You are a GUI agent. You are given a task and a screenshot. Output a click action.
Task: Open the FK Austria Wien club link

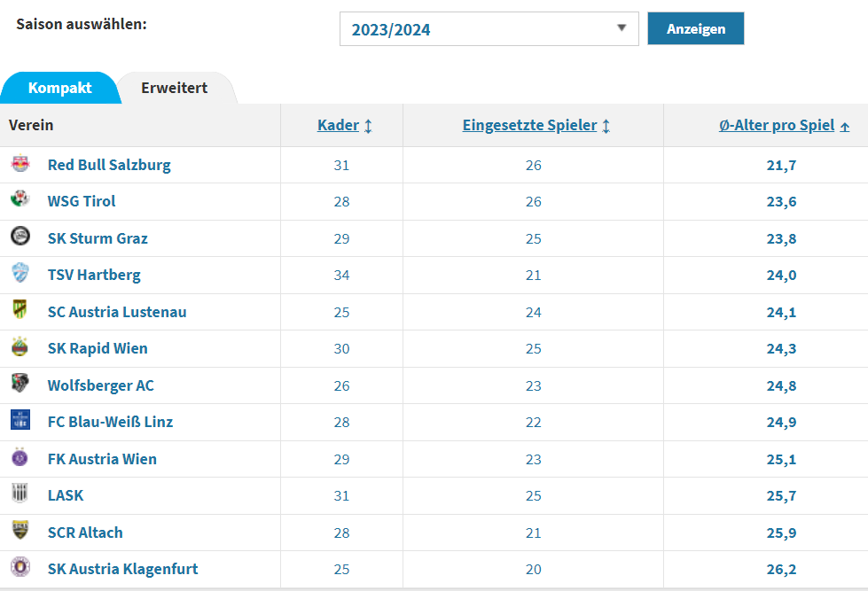coord(103,459)
